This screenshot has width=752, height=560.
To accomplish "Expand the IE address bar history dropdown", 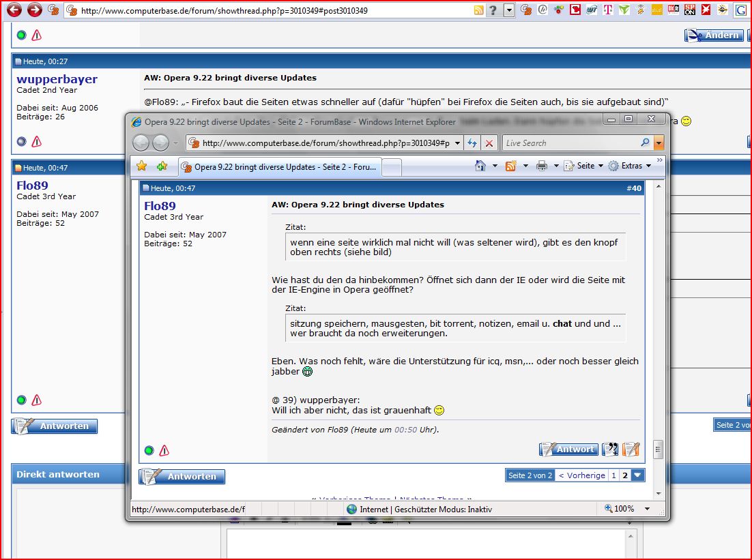I will pos(457,143).
